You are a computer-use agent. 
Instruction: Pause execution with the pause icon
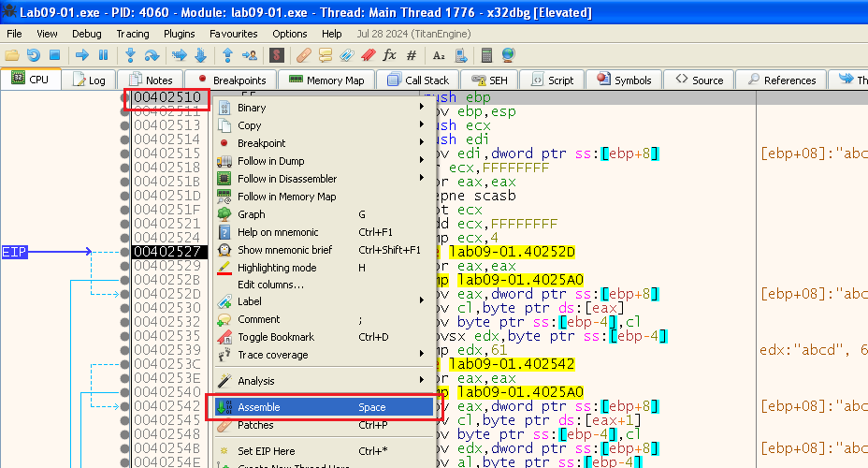[103, 55]
